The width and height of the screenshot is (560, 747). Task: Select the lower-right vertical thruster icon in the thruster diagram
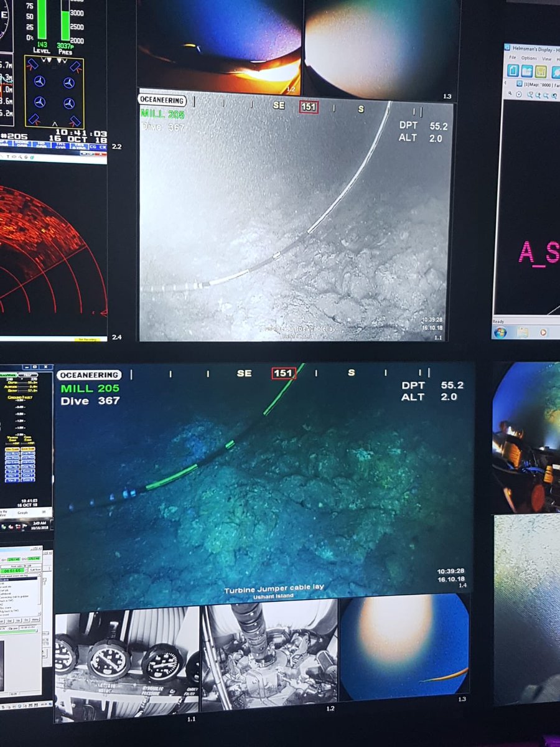click(68, 103)
